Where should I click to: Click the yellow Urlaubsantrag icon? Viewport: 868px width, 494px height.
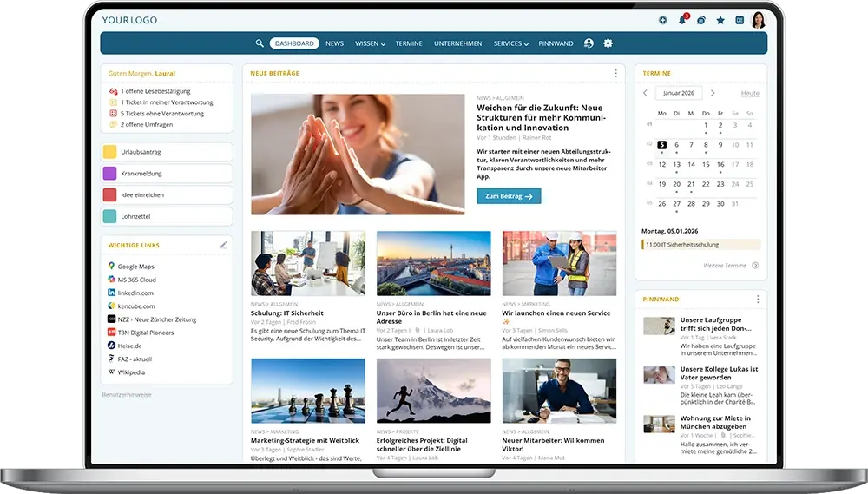coord(109,152)
